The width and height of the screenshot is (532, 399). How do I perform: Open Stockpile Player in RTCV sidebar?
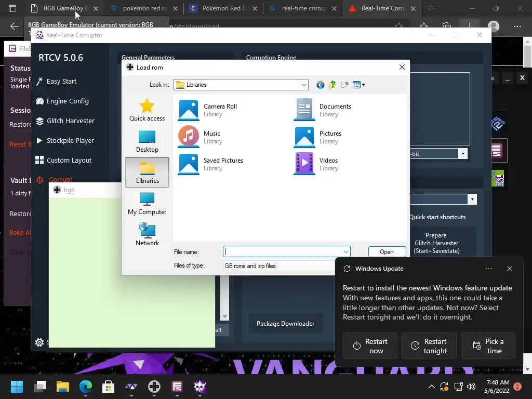65,140
